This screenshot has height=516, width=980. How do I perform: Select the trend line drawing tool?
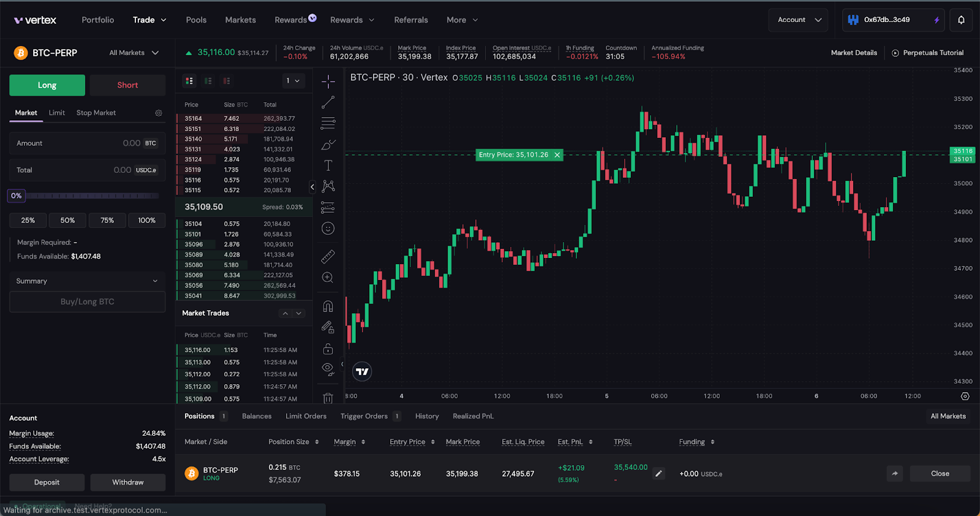pos(328,102)
